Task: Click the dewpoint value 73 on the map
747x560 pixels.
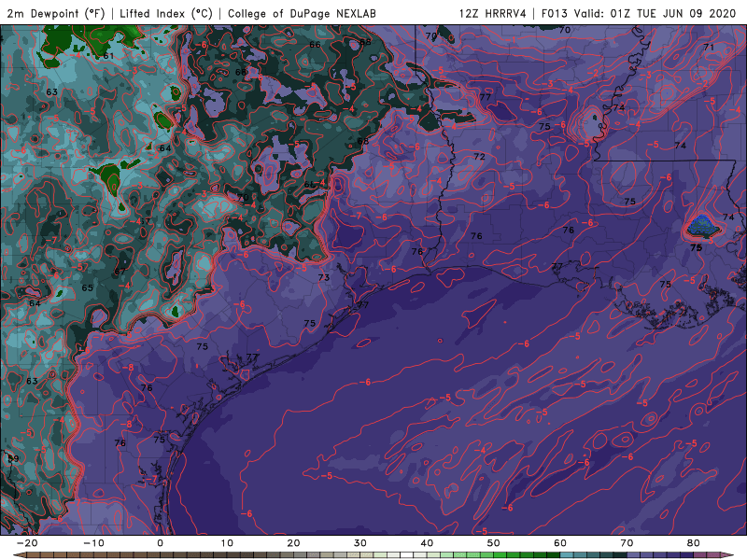Action: click(x=324, y=277)
